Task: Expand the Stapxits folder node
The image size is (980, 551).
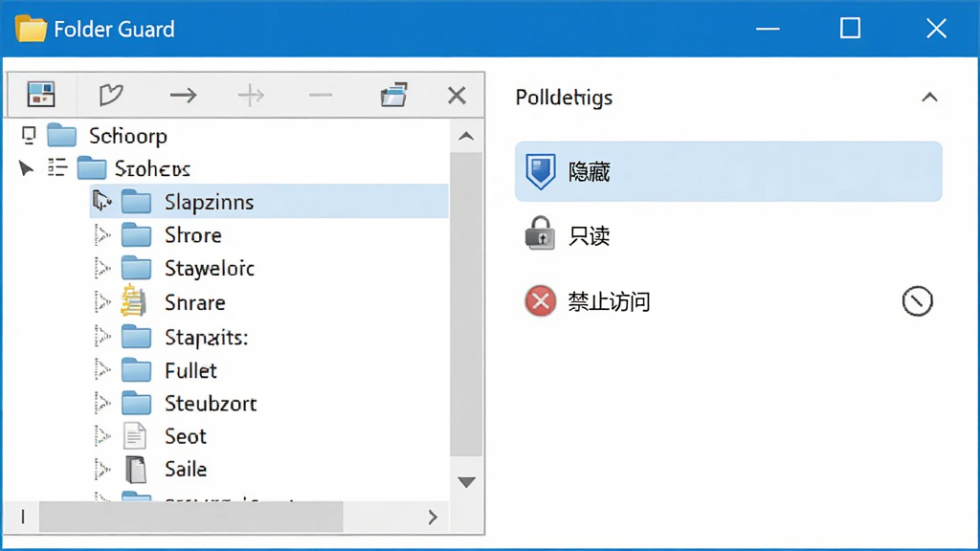Action: click(101, 337)
